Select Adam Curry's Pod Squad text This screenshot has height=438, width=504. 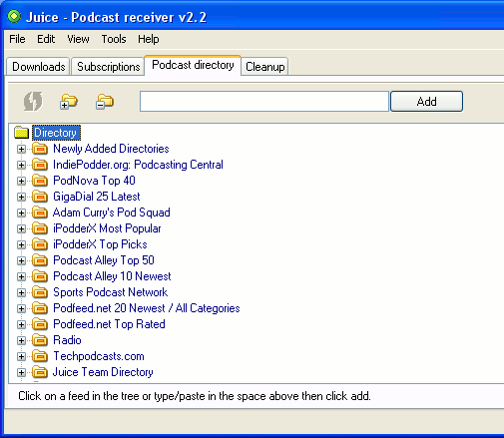click(x=112, y=213)
